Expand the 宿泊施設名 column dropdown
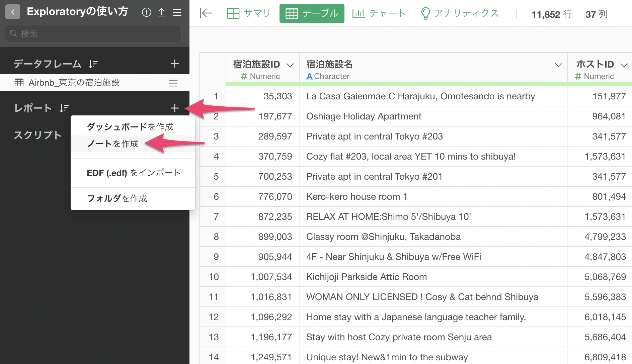 point(558,65)
